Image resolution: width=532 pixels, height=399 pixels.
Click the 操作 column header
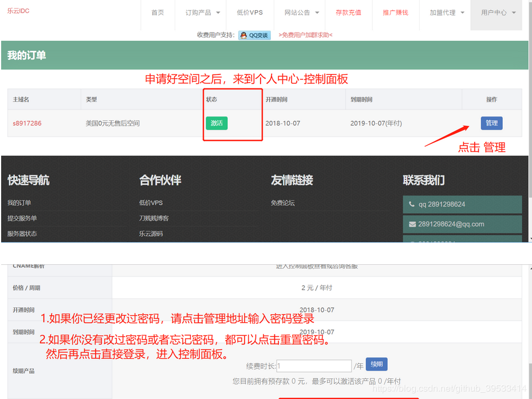click(x=491, y=100)
